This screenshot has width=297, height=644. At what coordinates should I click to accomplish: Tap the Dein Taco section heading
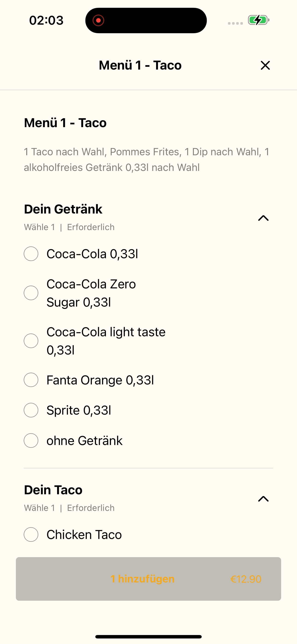53,490
